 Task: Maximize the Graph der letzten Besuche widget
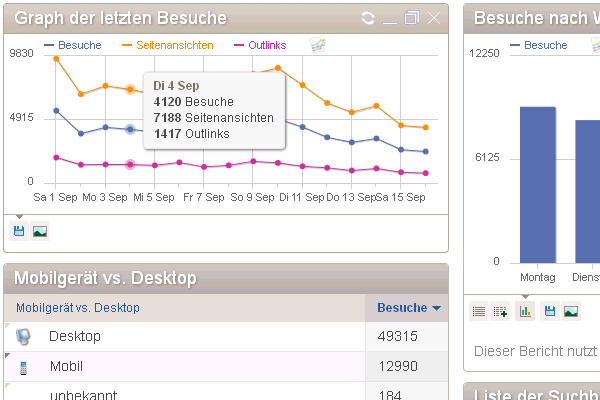pos(412,18)
